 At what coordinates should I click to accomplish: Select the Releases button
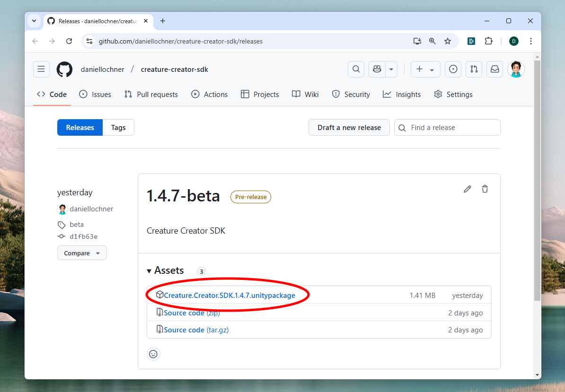(x=80, y=127)
